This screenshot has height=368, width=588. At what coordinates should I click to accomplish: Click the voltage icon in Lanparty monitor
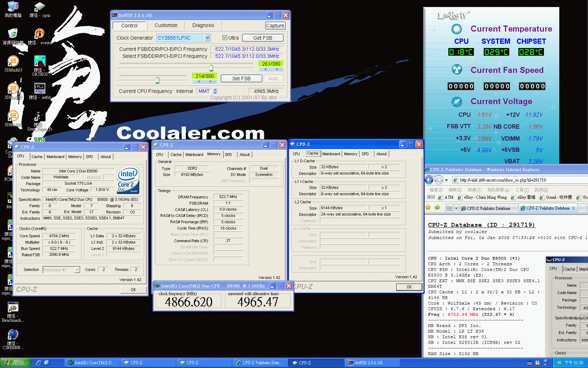tap(457, 102)
